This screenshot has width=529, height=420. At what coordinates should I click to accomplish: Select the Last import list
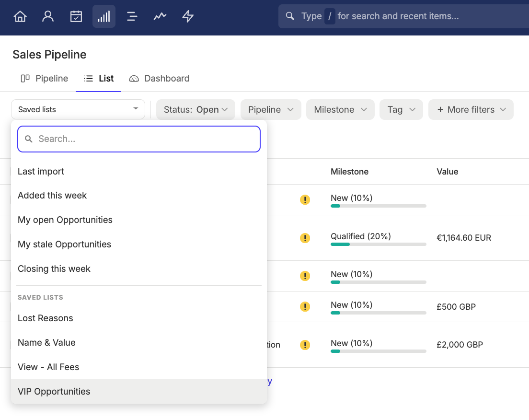[x=139, y=172]
